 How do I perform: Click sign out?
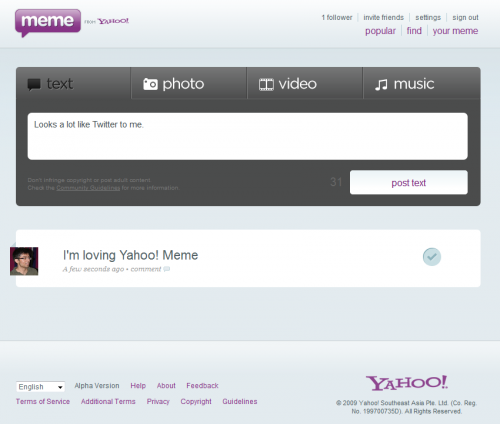click(465, 17)
